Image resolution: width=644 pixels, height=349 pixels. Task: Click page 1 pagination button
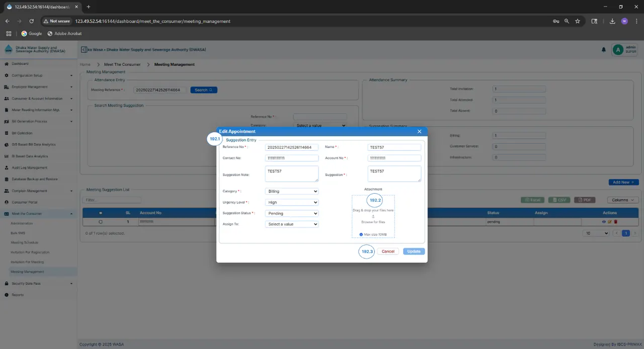626,233
